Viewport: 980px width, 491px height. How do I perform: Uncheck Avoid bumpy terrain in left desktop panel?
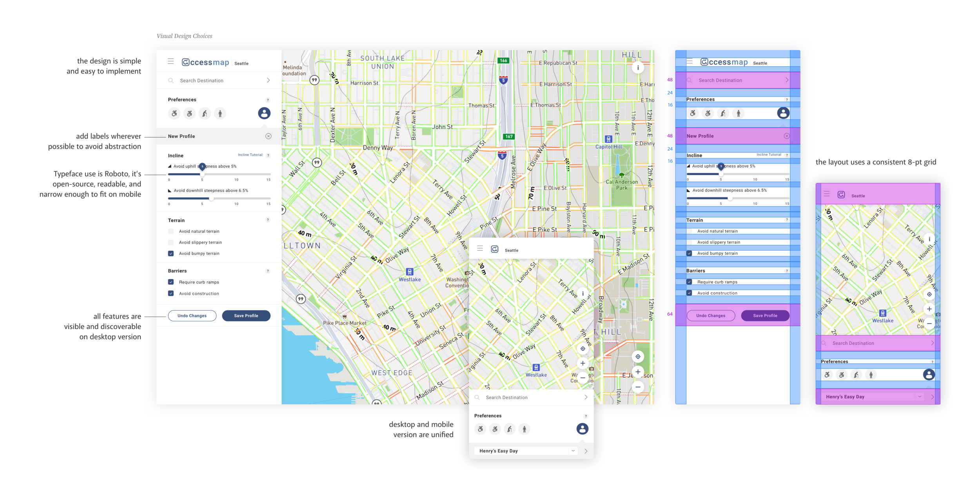[x=171, y=254]
